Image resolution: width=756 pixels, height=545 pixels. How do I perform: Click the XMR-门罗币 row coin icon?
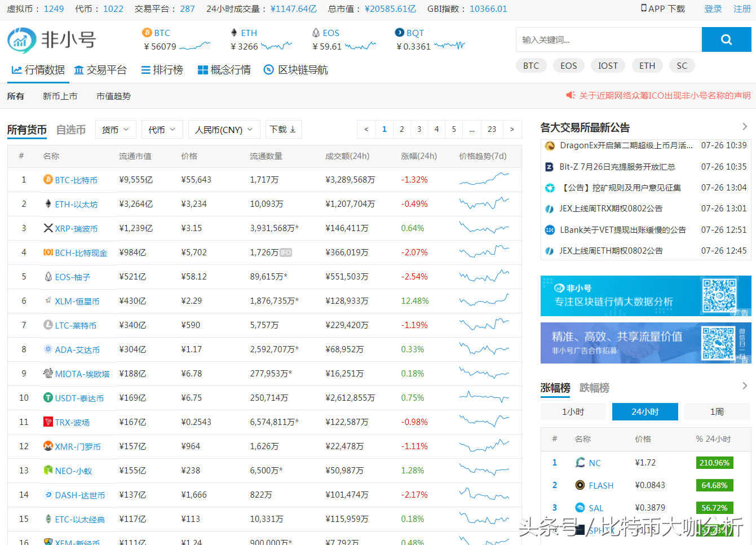pyautogui.click(x=48, y=446)
